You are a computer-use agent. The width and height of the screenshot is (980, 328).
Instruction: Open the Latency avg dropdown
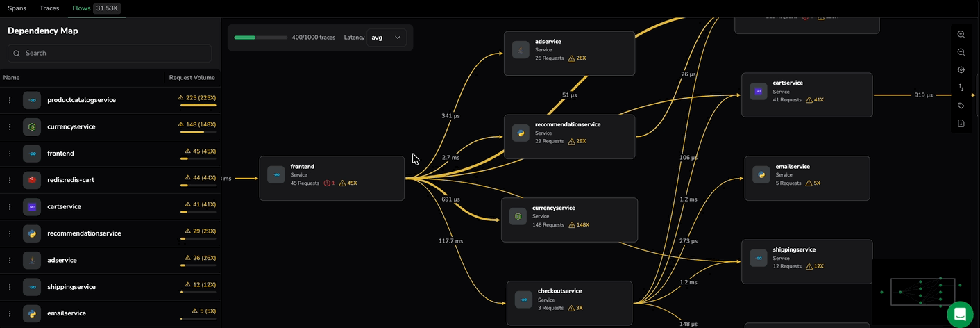(x=387, y=38)
